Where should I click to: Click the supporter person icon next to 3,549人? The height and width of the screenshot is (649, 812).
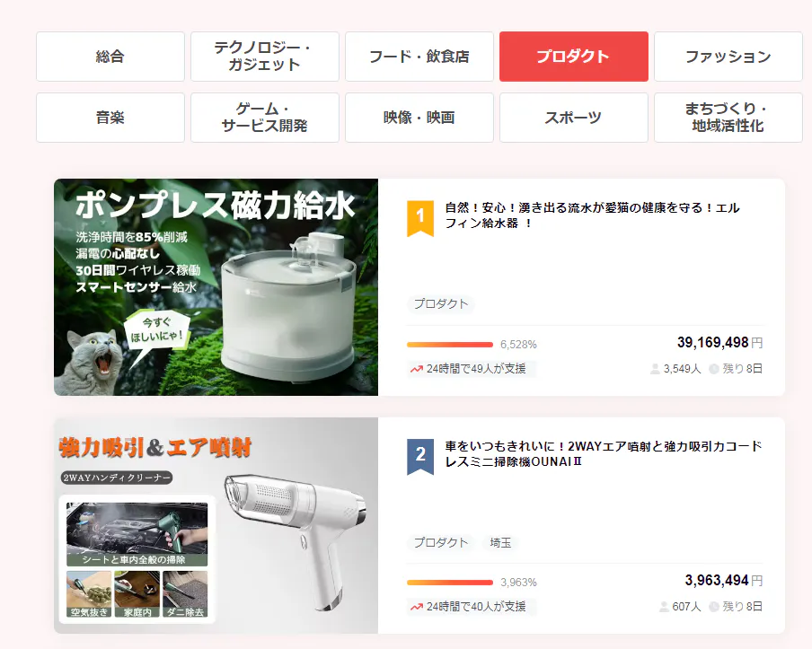pyautogui.click(x=654, y=369)
